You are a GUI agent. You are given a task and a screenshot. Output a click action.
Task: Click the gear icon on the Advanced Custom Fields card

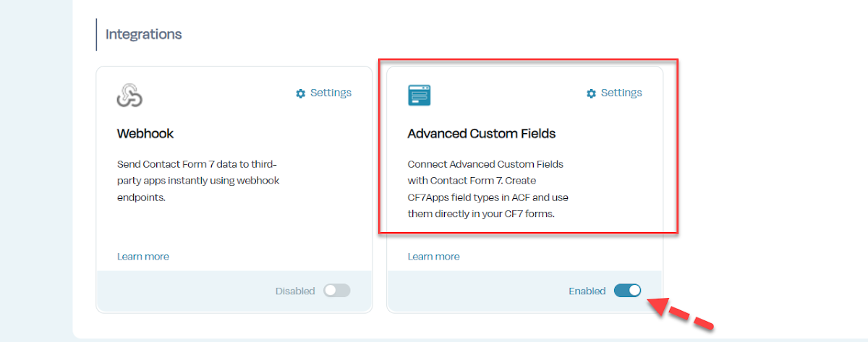click(591, 93)
